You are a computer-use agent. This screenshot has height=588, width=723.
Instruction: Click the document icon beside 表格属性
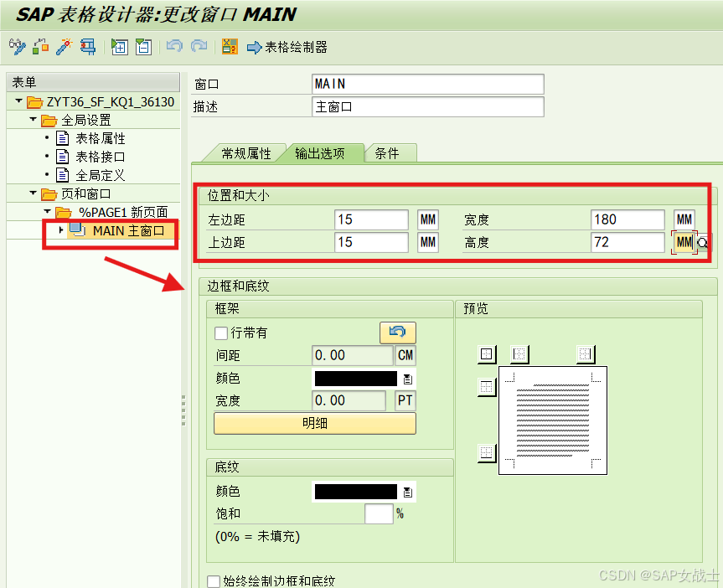click(62, 138)
